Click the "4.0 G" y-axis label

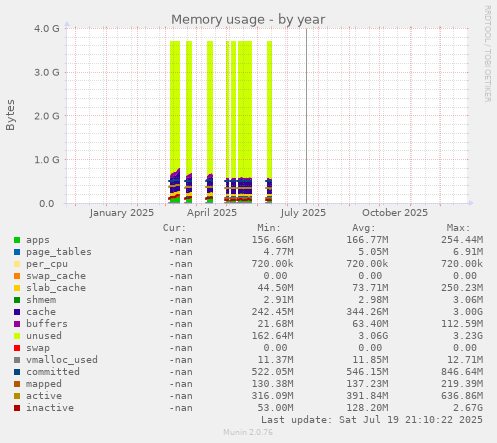coord(47,28)
